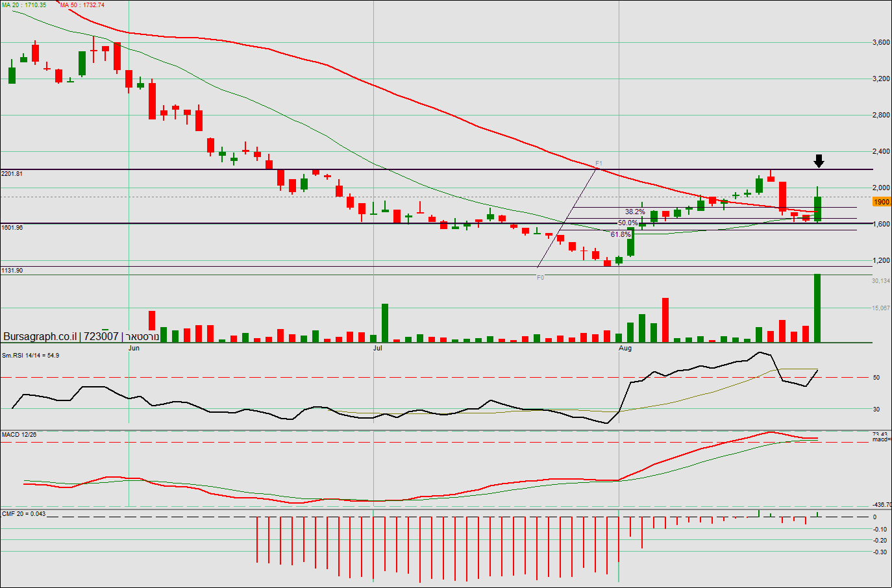Click the CMF axis value -0.10
Screen dimensions: 892x588
click(880, 529)
